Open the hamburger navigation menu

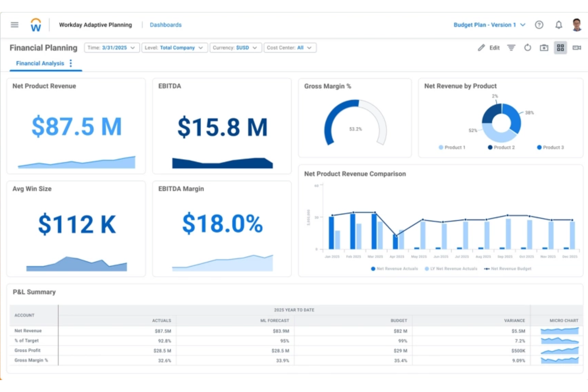pos(15,25)
